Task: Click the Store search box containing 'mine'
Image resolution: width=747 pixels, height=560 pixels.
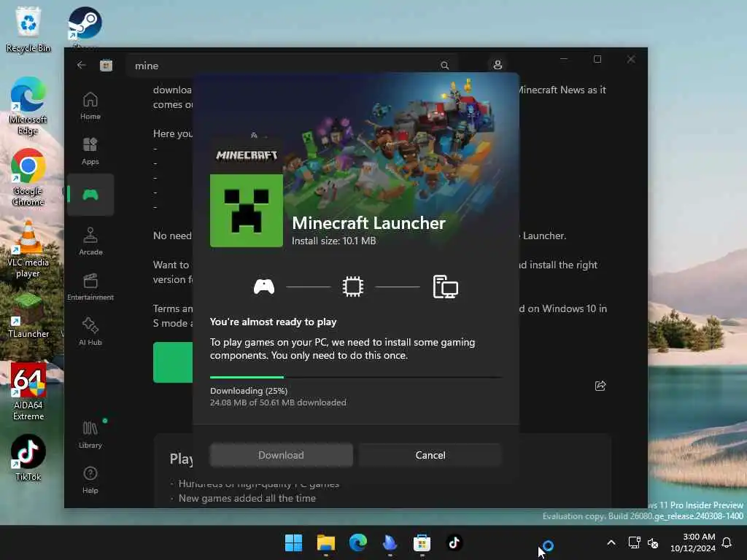Action: coord(292,65)
